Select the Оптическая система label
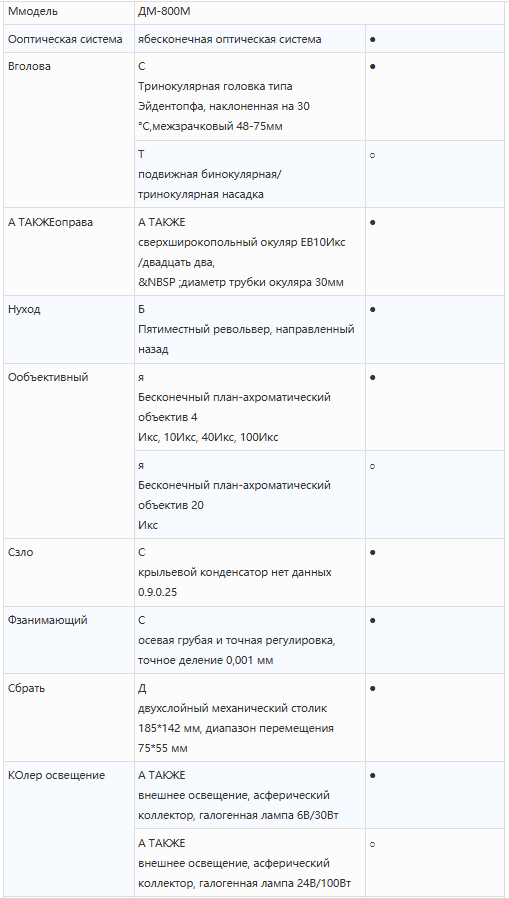The width and height of the screenshot is (509, 899). pyautogui.click(x=65, y=40)
